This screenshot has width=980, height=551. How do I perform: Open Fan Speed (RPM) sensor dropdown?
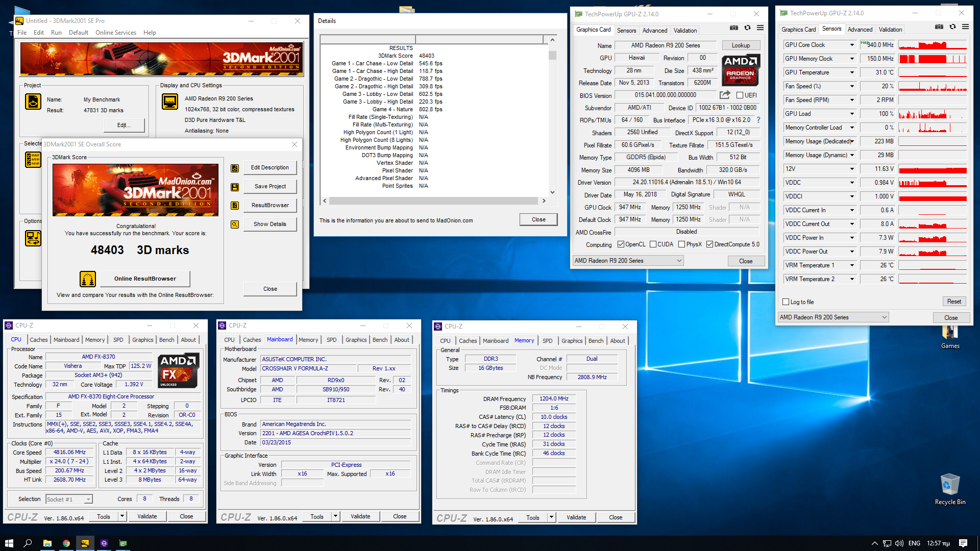[x=852, y=100]
